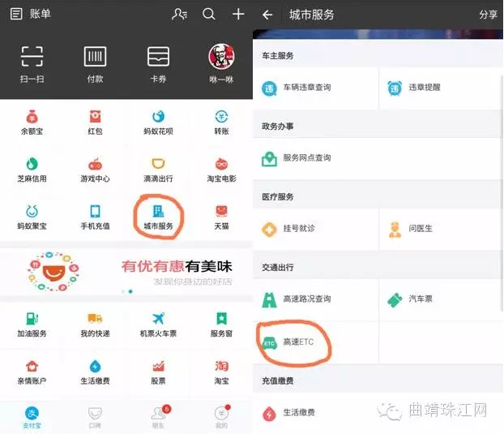The height and width of the screenshot is (434, 504).
Task: Tap the 滴滴出行 ride icon
Action: pyautogui.click(x=158, y=169)
